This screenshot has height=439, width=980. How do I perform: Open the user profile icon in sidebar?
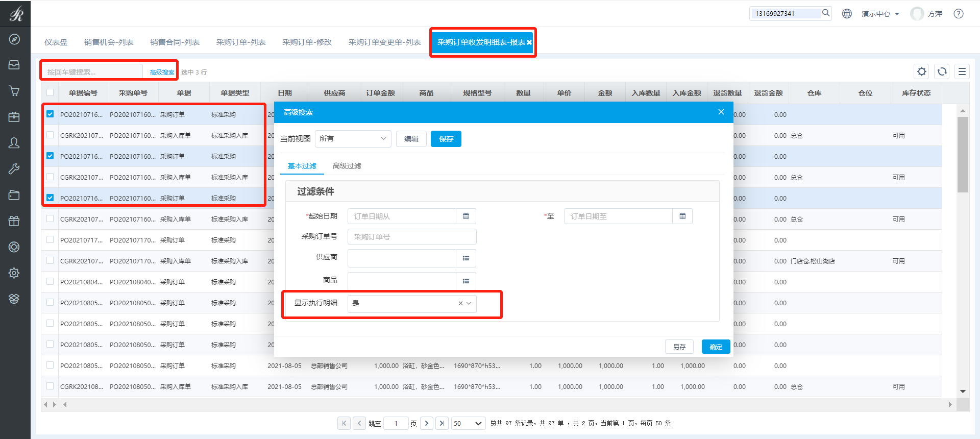[x=14, y=143]
